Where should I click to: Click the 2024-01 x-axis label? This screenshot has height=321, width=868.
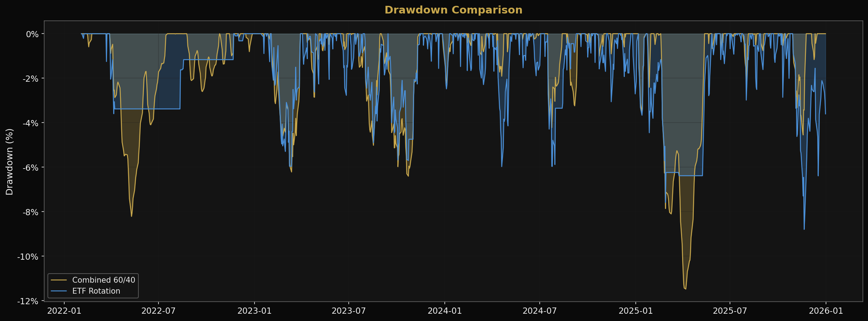445,311
